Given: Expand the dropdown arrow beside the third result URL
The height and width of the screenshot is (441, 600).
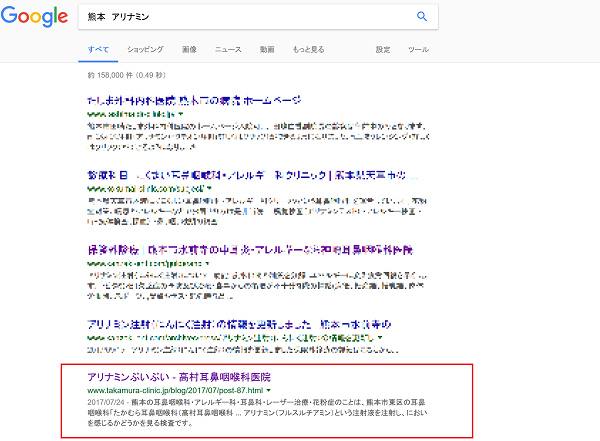Looking at the screenshot, I should [x=207, y=263].
